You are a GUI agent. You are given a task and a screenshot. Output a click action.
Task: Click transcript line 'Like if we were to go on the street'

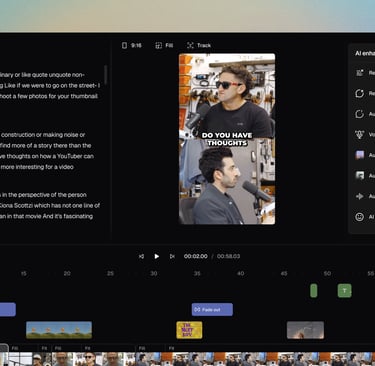tap(50, 86)
